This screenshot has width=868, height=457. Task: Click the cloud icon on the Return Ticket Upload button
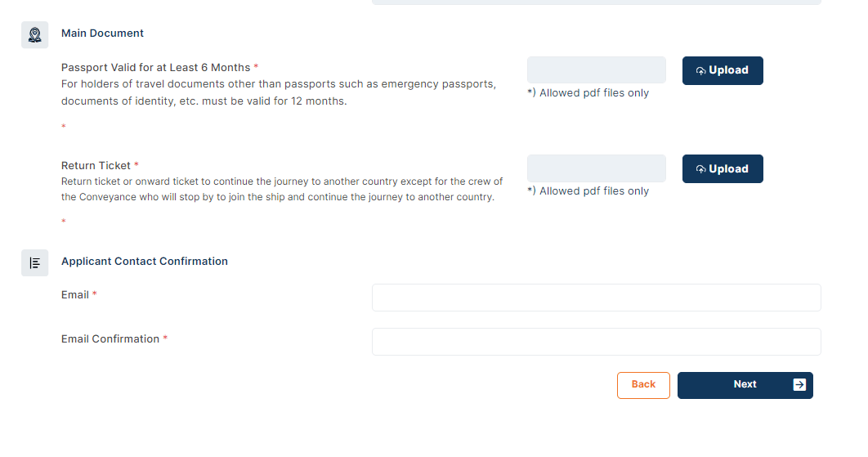(700, 169)
